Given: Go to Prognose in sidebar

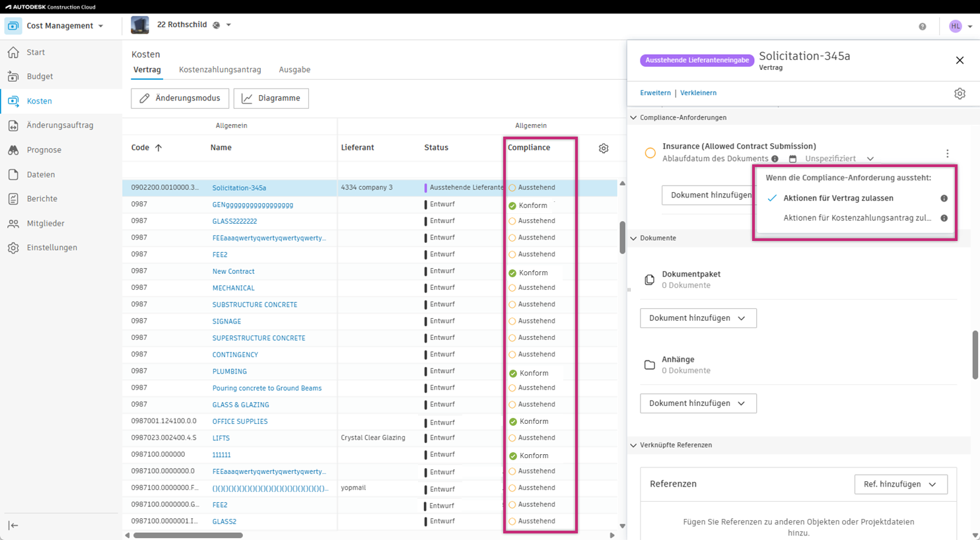Looking at the screenshot, I should (44, 150).
